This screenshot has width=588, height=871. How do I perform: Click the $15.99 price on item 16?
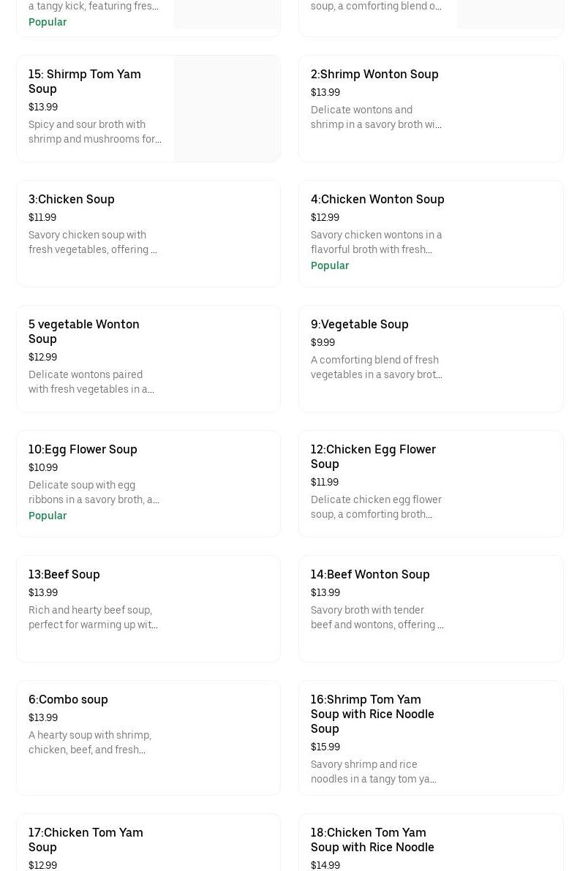tap(325, 747)
